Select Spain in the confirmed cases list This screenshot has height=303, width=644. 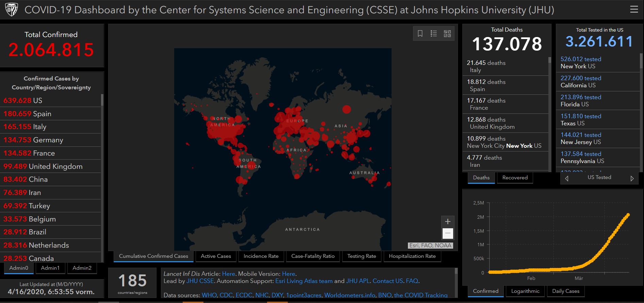coord(42,114)
